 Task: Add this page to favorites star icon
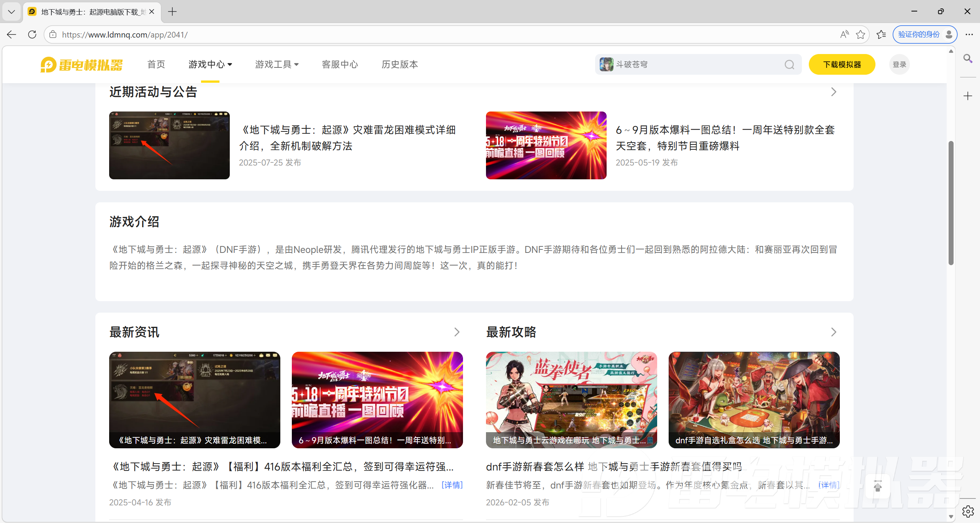click(x=861, y=34)
